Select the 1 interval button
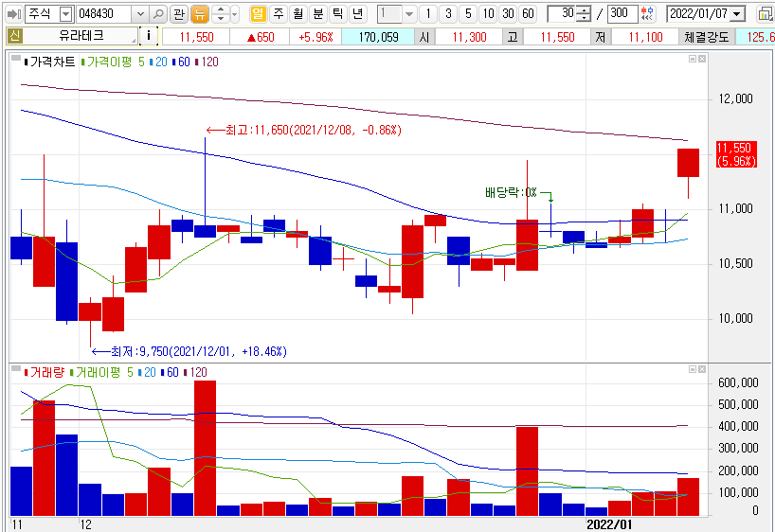This screenshot has height=532, width=775. 428,14
